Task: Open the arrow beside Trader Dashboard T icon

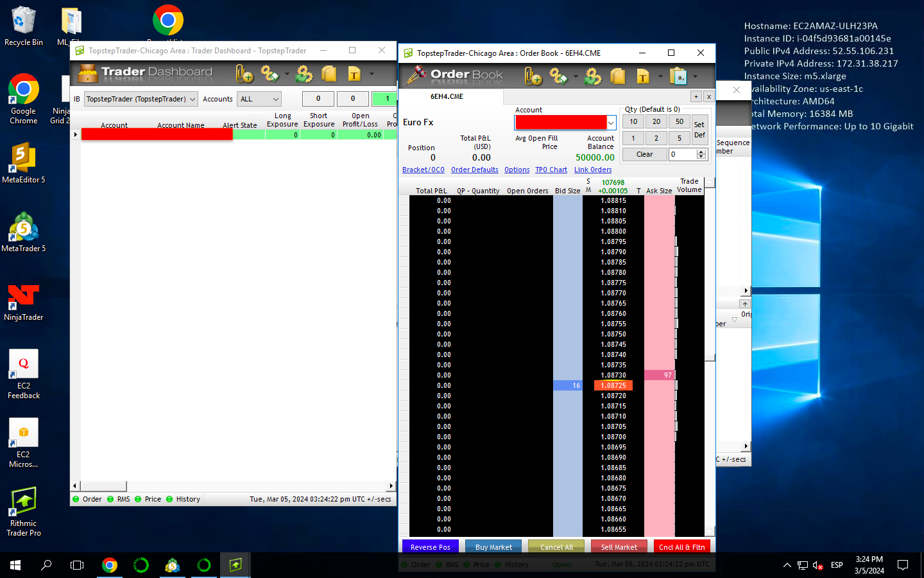Action: (x=372, y=74)
